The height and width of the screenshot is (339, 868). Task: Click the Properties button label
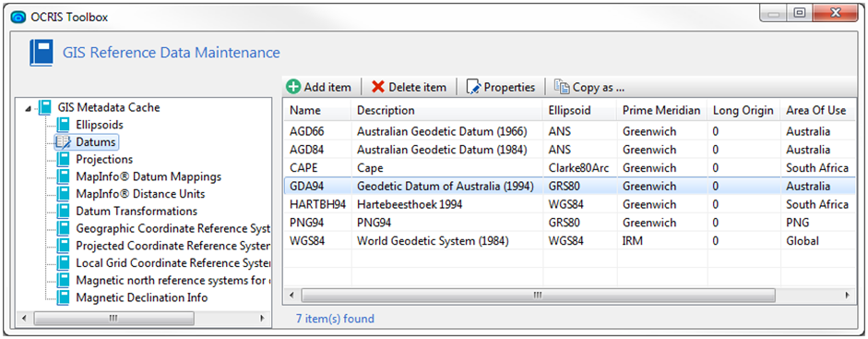510,88
